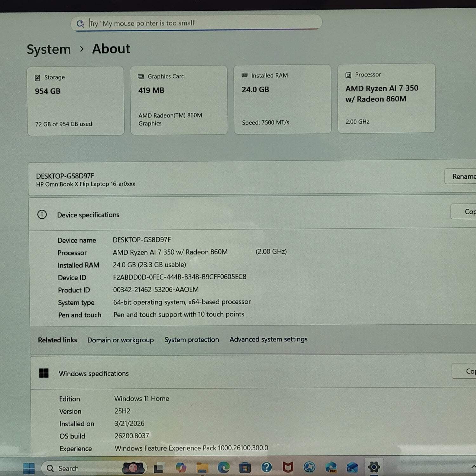Copy the Windows specifications
Screen dimensions: 476x476
pyautogui.click(x=464, y=371)
